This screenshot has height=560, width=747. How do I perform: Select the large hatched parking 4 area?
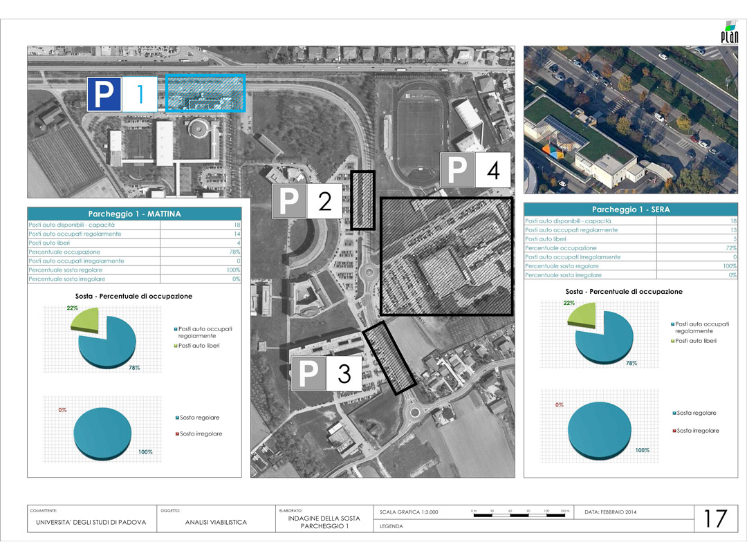pos(447,256)
